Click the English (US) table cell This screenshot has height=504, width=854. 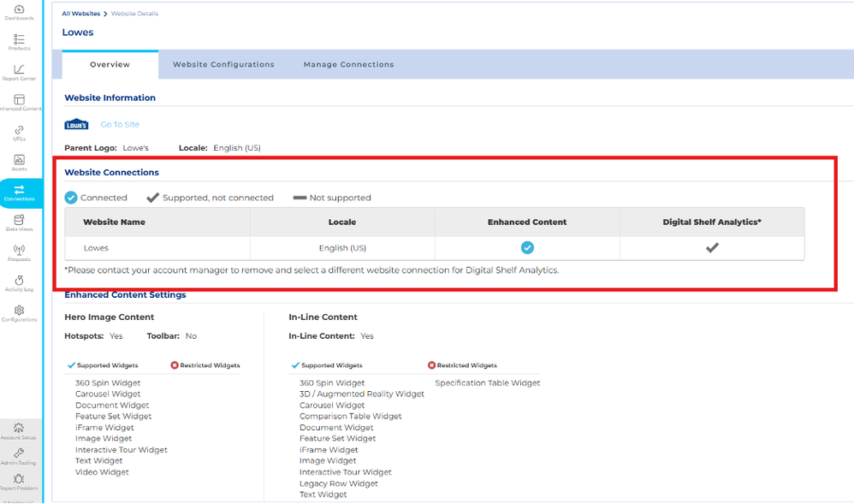(342, 248)
